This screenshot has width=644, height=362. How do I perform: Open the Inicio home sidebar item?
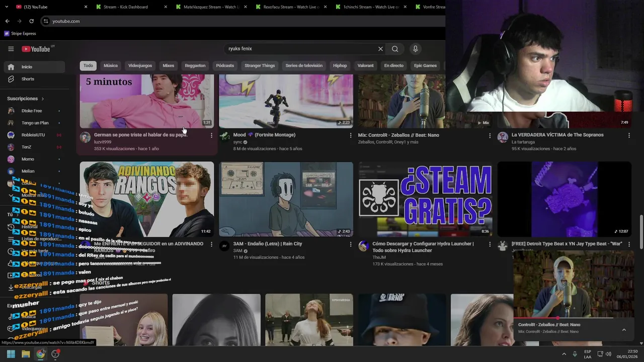click(34, 67)
